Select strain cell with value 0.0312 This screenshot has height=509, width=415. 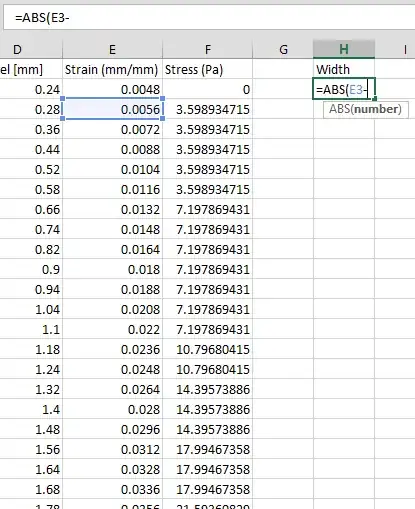click(112, 449)
